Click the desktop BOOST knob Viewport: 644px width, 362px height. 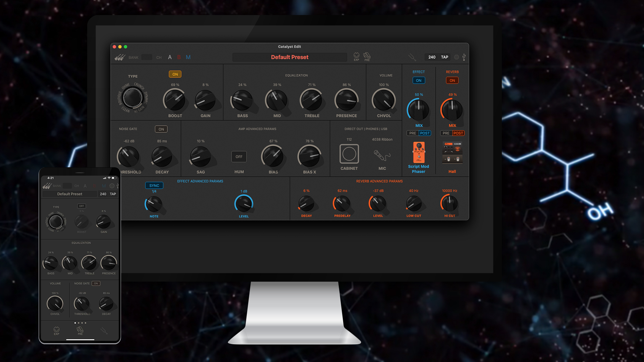coord(175,100)
